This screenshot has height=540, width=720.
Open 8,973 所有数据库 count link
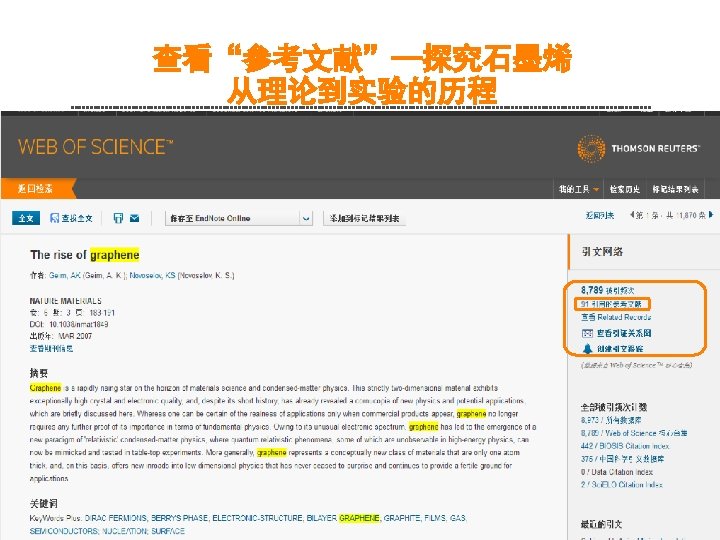click(x=611, y=420)
